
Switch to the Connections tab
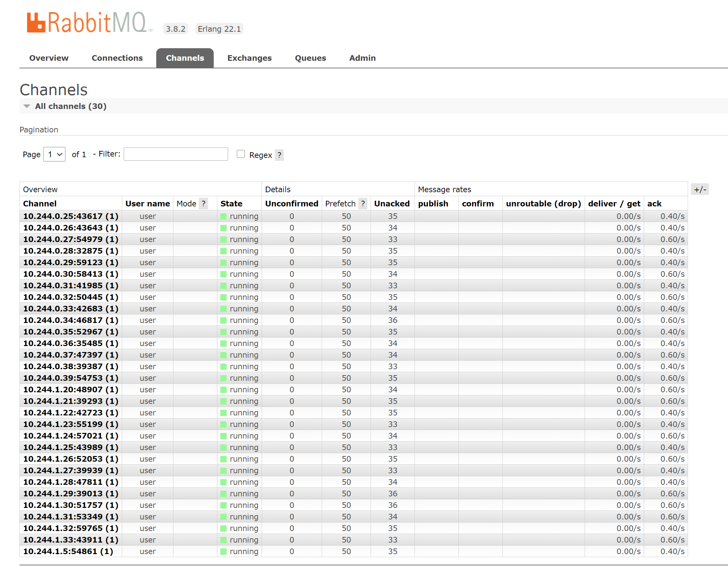pyautogui.click(x=117, y=58)
